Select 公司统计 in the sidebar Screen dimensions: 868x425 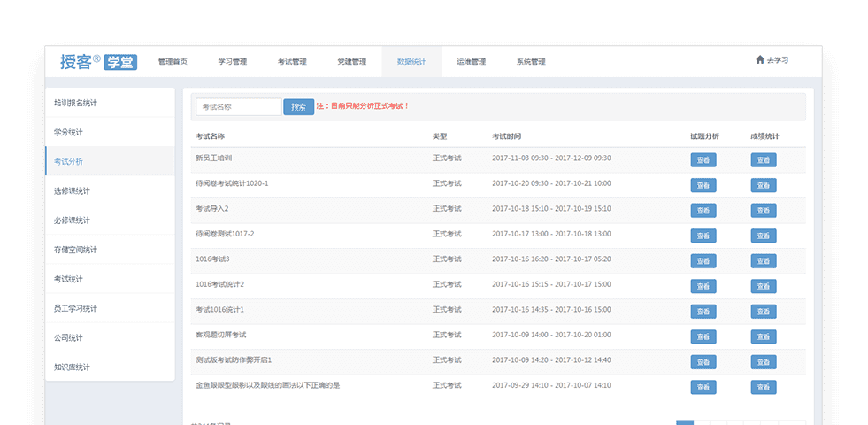point(111,337)
